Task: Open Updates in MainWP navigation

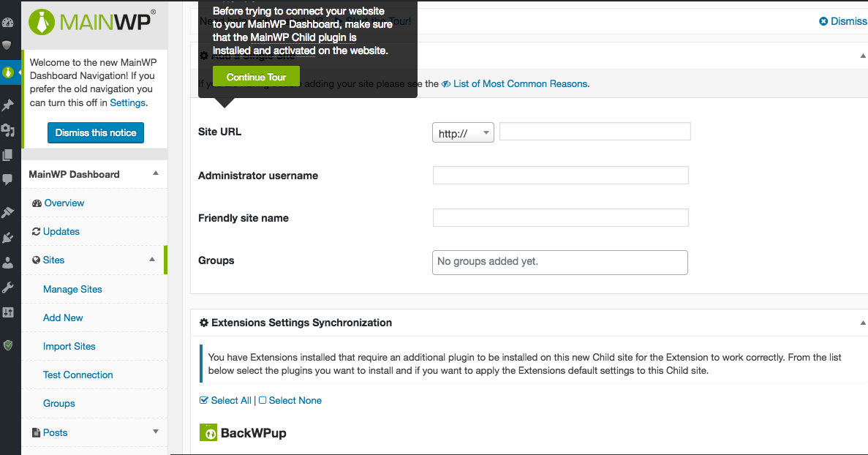Action: click(61, 231)
